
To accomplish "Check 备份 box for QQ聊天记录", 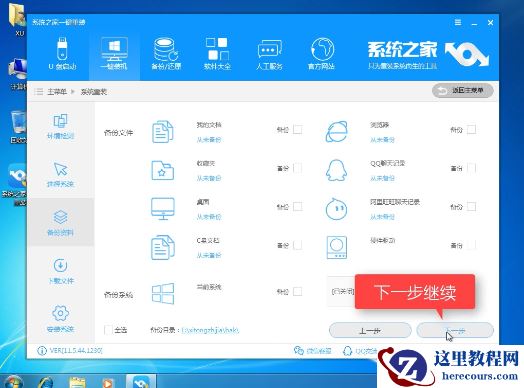I will [x=471, y=168].
